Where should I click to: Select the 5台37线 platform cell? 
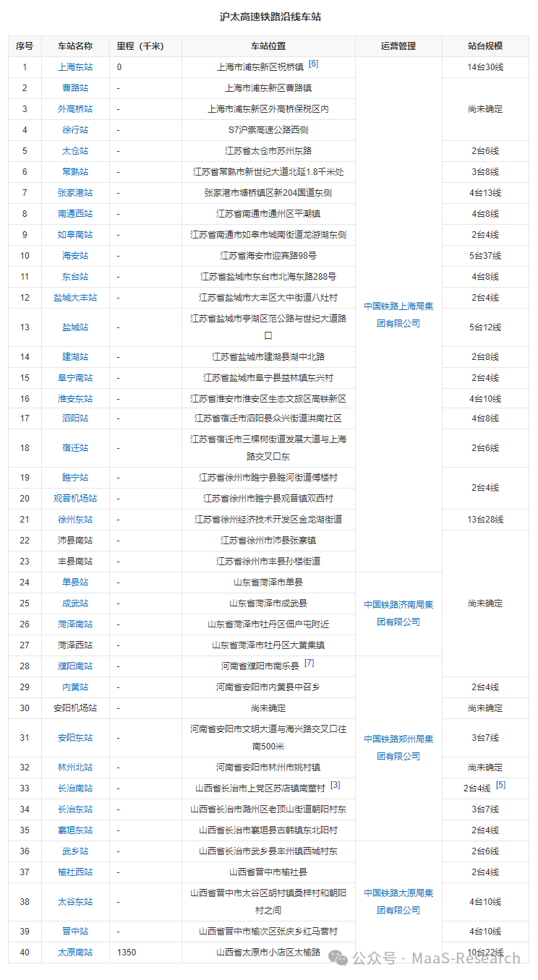point(485,256)
